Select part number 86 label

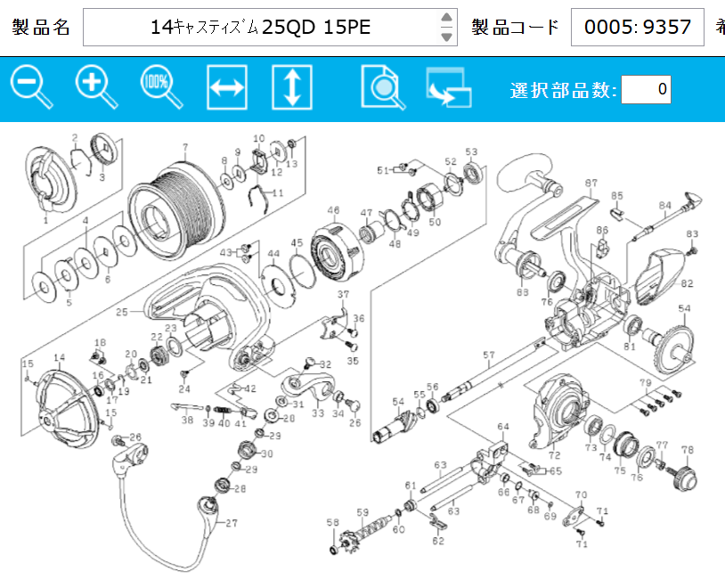point(602,230)
